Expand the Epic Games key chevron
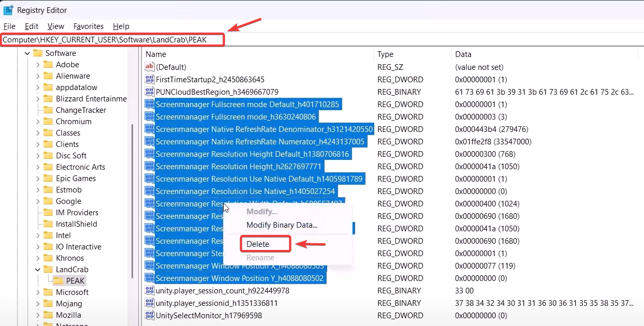644x326 pixels. [38, 179]
